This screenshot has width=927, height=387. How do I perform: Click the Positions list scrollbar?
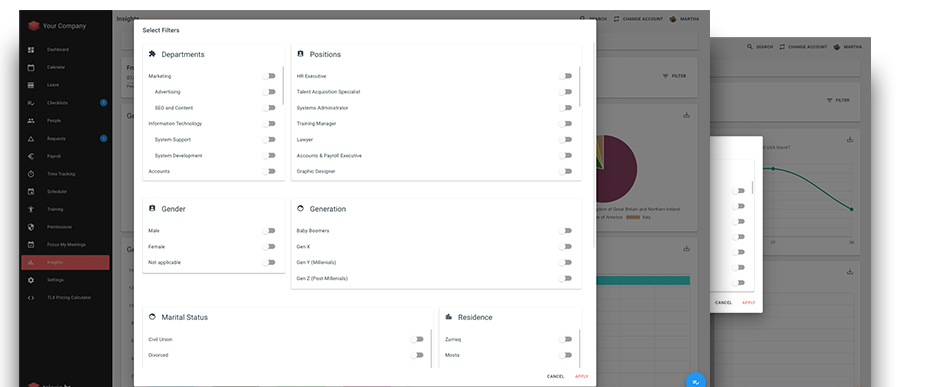pyautogui.click(x=580, y=86)
